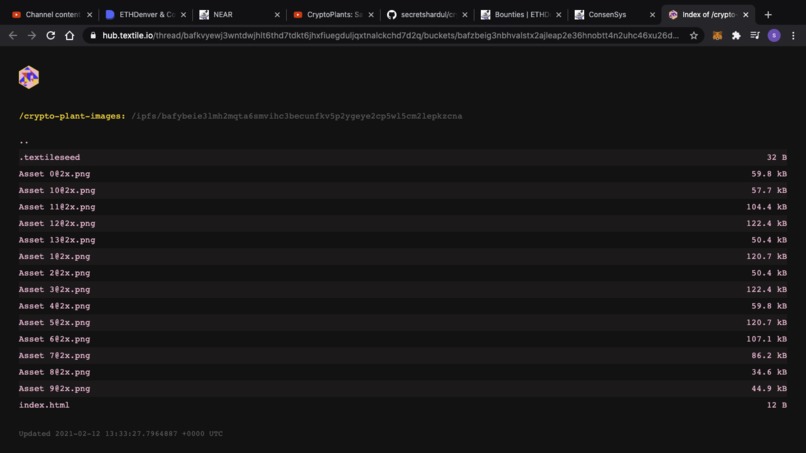The height and width of the screenshot is (453, 806).
Task: Open the purple profile avatar
Action: (774, 35)
